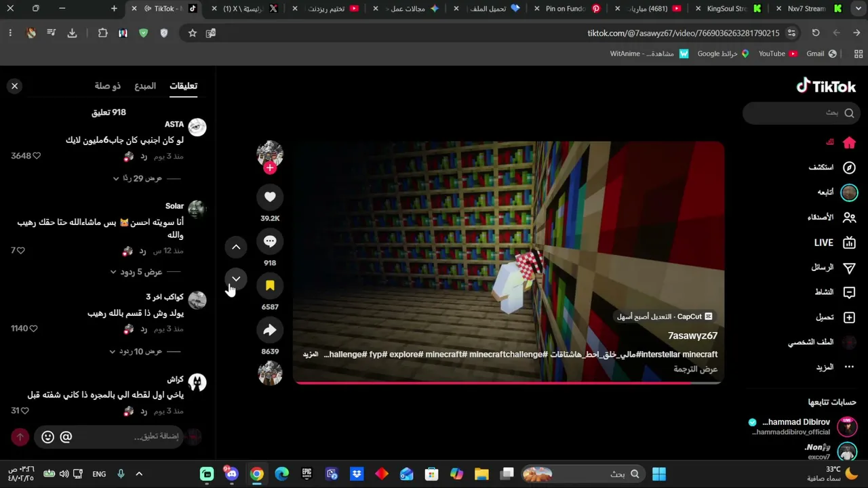
Task: Switch to the Related (ذو صلة) tab
Action: pos(108,86)
